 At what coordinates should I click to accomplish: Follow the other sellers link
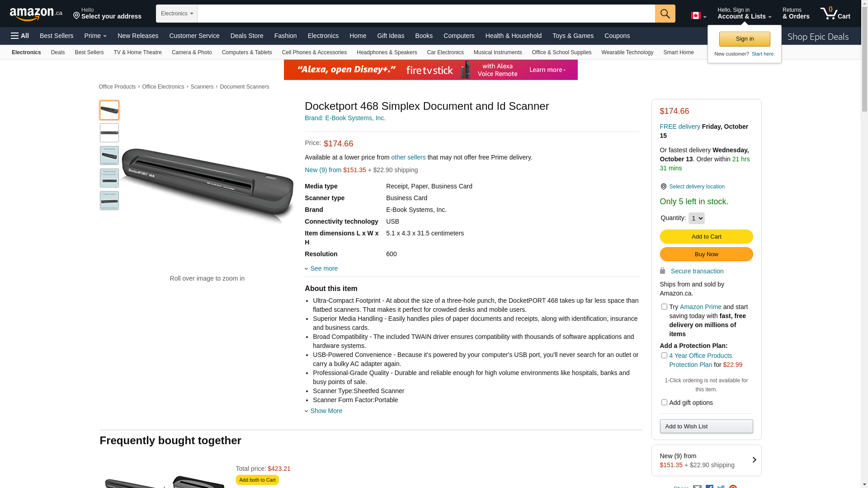coord(408,157)
